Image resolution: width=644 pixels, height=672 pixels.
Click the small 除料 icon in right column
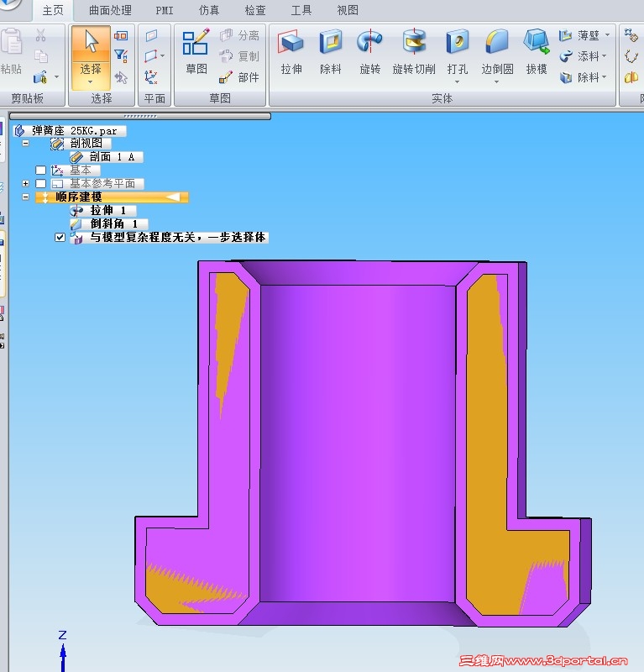(566, 77)
